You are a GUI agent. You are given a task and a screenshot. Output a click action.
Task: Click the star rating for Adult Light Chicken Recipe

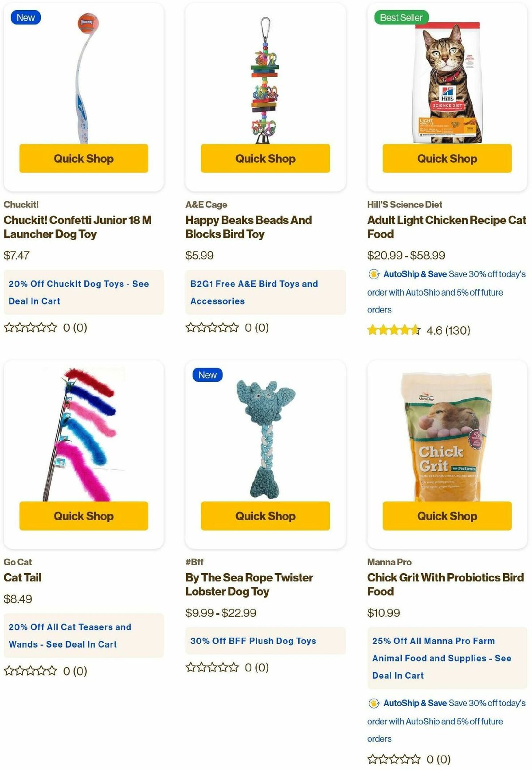point(394,330)
